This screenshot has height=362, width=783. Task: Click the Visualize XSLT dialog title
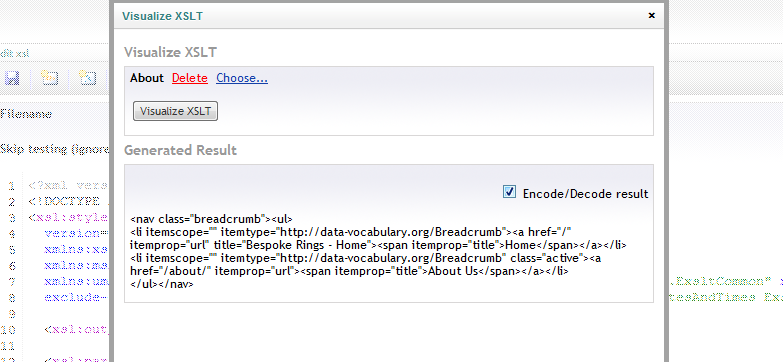click(x=162, y=16)
